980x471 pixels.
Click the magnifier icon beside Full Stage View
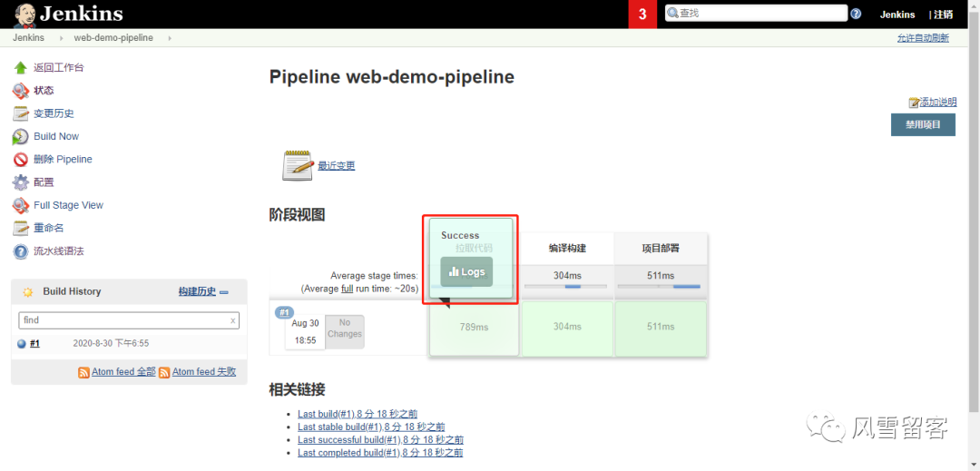(x=21, y=205)
